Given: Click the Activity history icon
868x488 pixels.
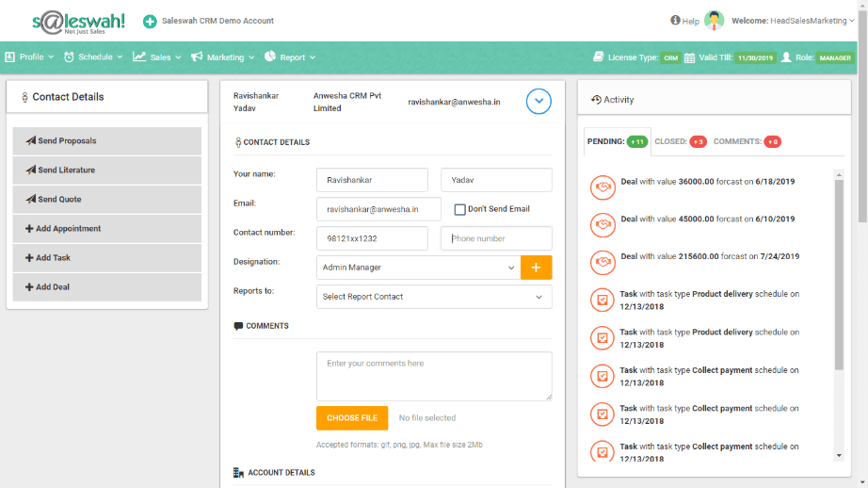Looking at the screenshot, I should [596, 100].
